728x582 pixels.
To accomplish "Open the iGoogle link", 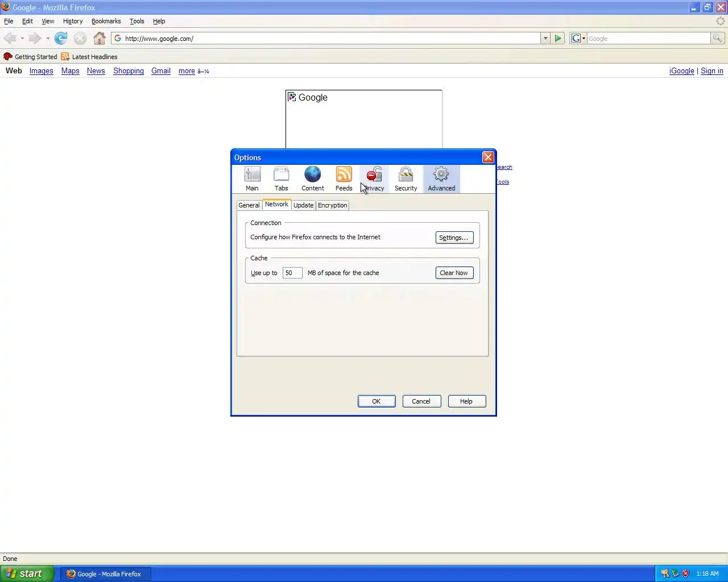I will 682,71.
